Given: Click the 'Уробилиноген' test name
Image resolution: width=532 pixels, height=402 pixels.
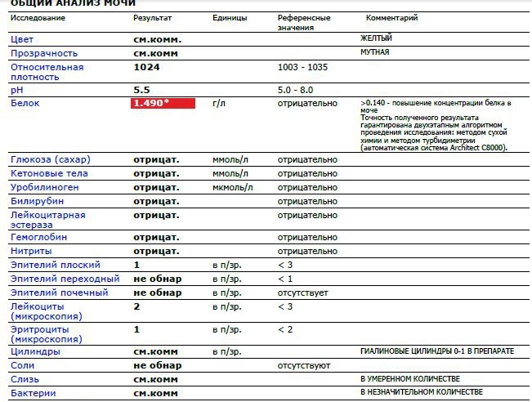Looking at the screenshot, I should click(44, 187).
